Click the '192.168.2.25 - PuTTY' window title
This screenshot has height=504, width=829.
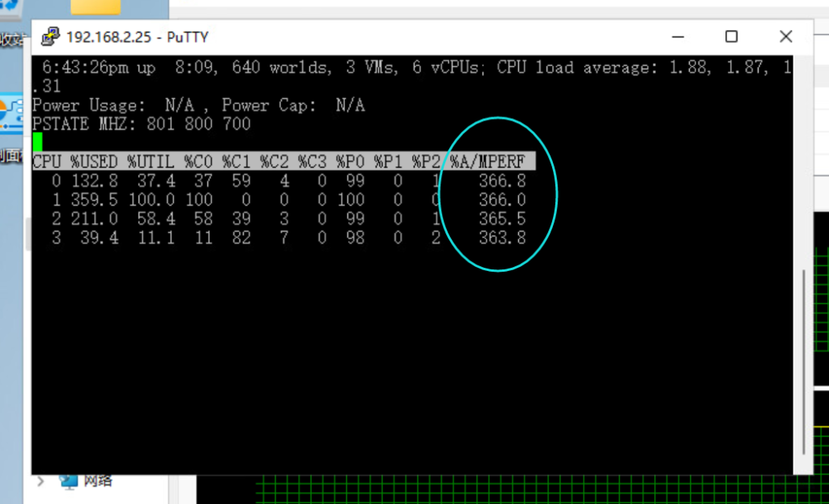(x=138, y=37)
